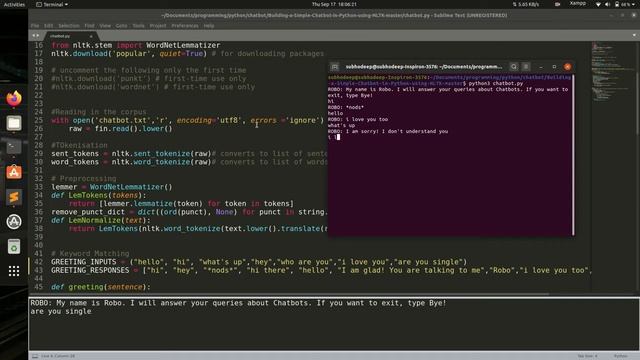
Task: Click the battery indicator icon
Action: [617, 4]
